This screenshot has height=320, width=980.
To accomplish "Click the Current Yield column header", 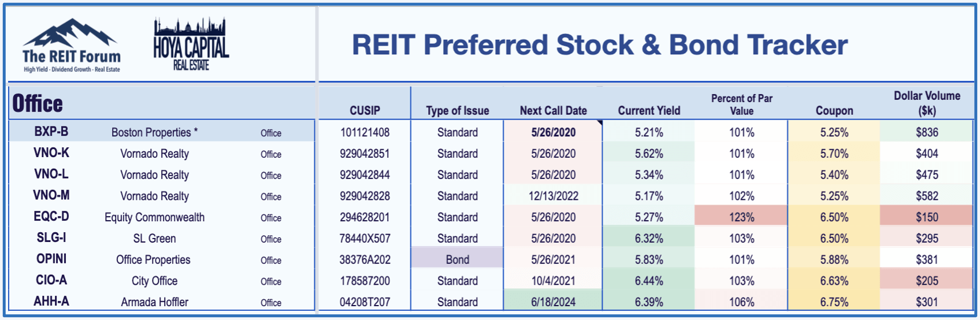I will click(x=649, y=110).
